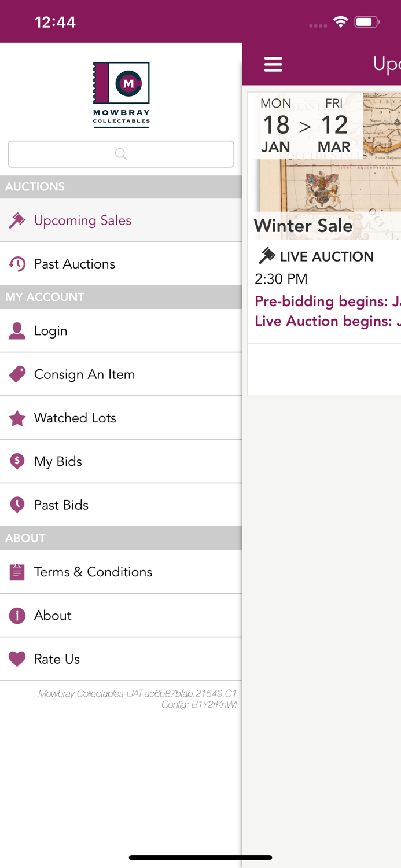Tap the Terms & Conditions document icon
Viewport: 401px width, 868px height.
pyautogui.click(x=17, y=572)
